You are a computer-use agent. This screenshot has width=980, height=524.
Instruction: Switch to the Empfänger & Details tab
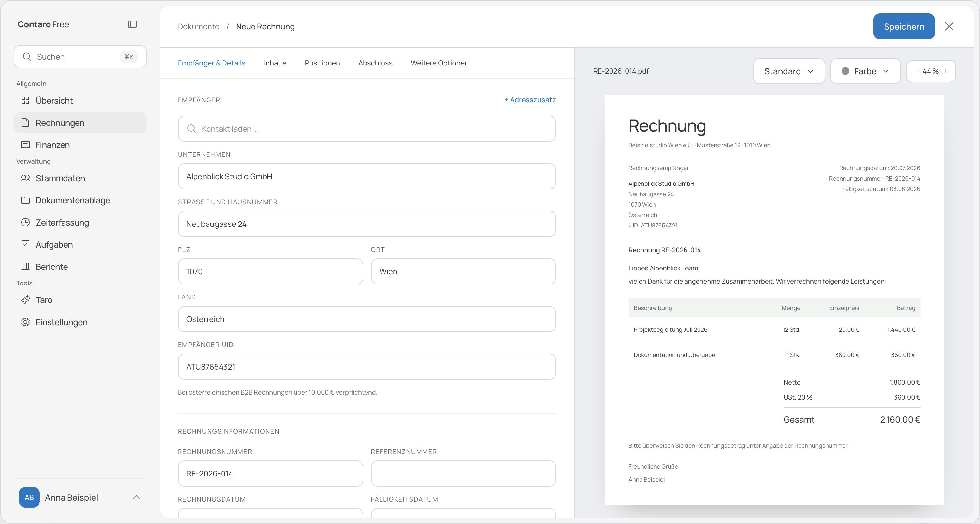(x=211, y=63)
